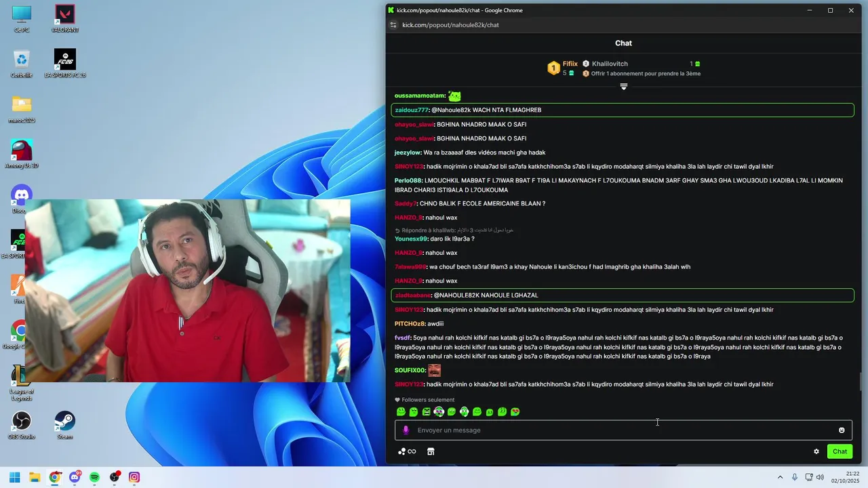Select the Corbeille recycle bin icon

point(22,64)
